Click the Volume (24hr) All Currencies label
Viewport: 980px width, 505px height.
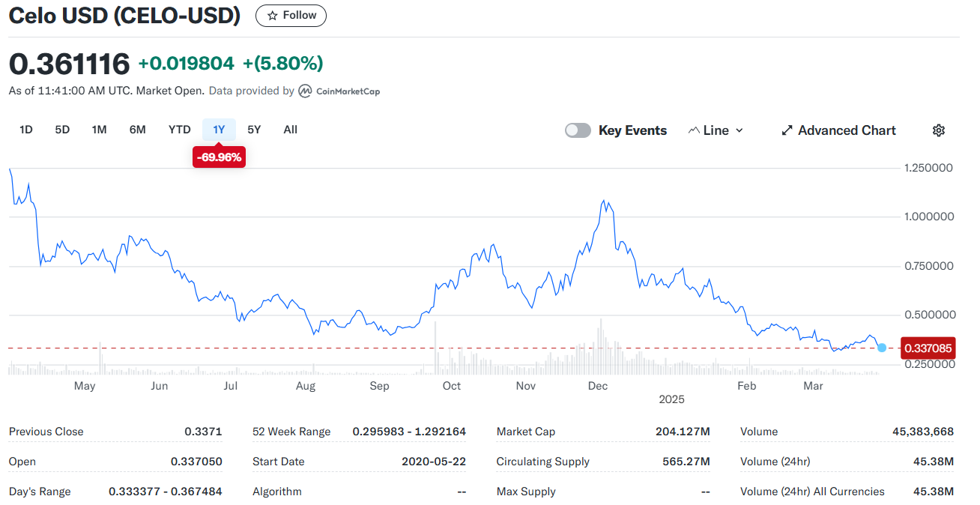812,492
